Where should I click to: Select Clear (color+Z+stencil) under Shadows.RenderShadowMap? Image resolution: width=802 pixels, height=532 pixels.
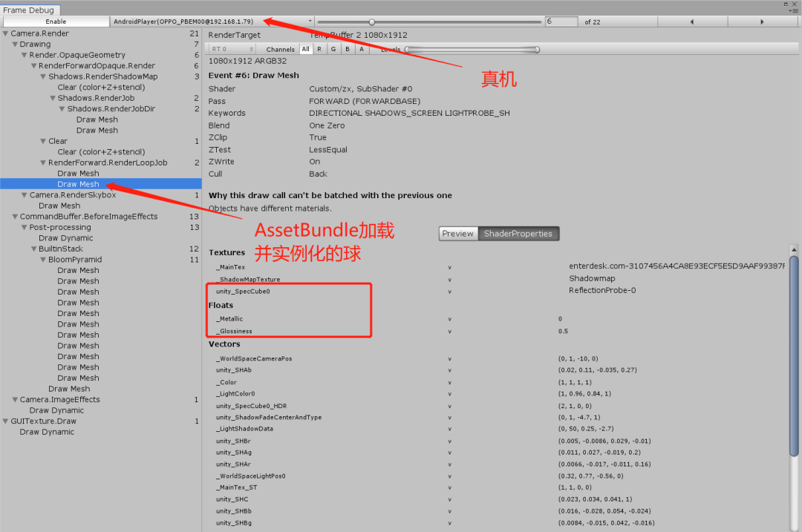(101, 87)
